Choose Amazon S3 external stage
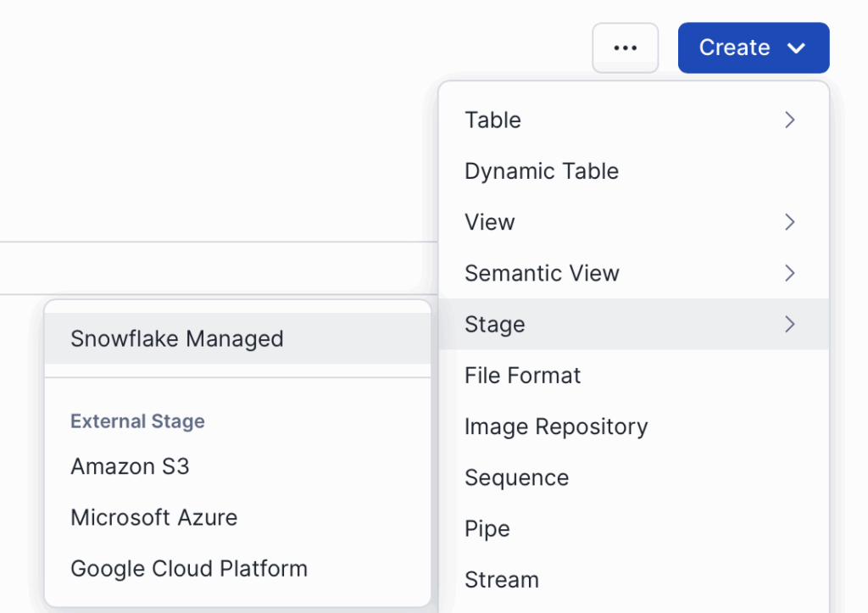 [x=130, y=466]
